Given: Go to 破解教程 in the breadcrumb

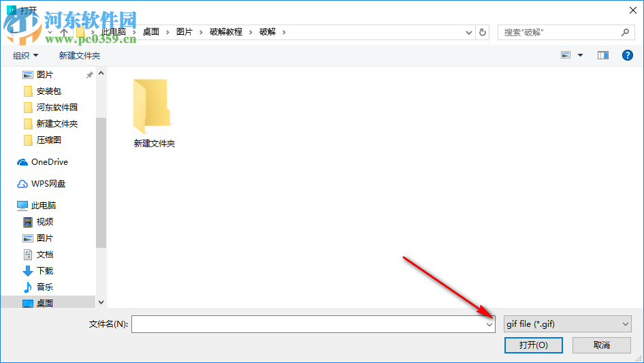Looking at the screenshot, I should coord(226,32).
